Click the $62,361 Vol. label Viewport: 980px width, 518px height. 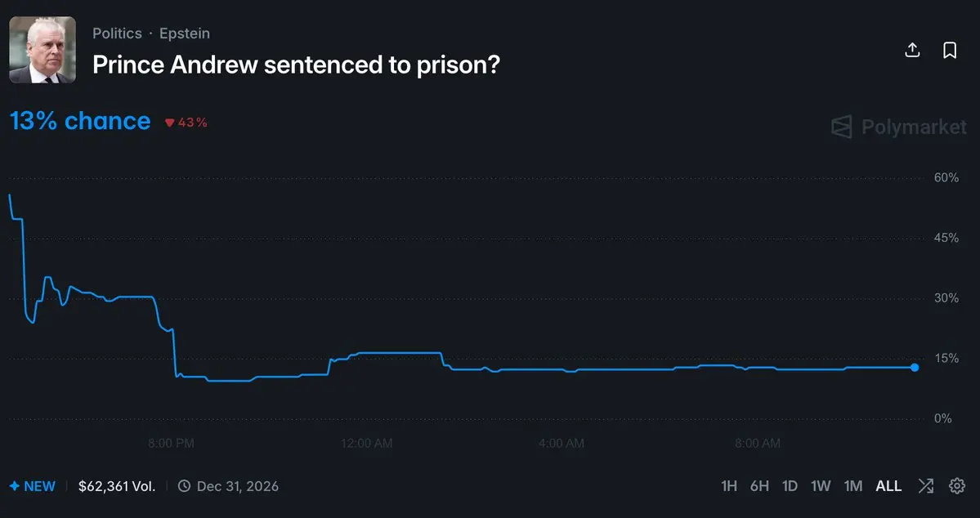(117, 486)
